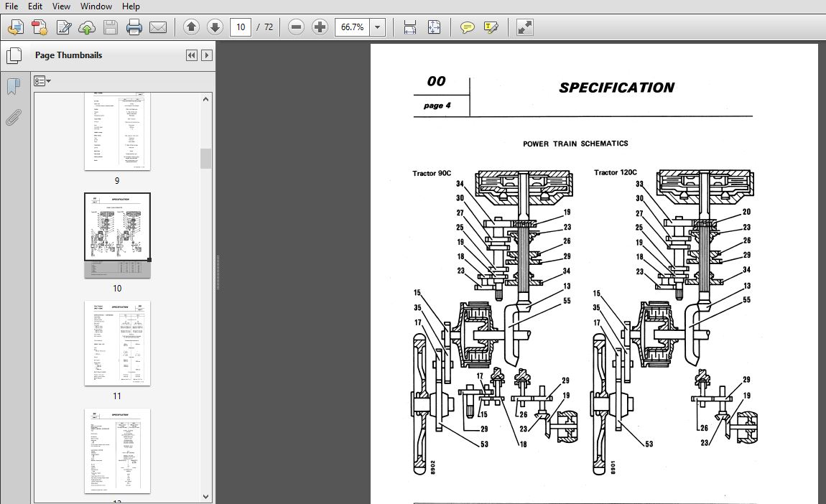This screenshot has height=504, width=826.
Task: Click the Create PDF toolbar icon
Action: (x=40, y=27)
